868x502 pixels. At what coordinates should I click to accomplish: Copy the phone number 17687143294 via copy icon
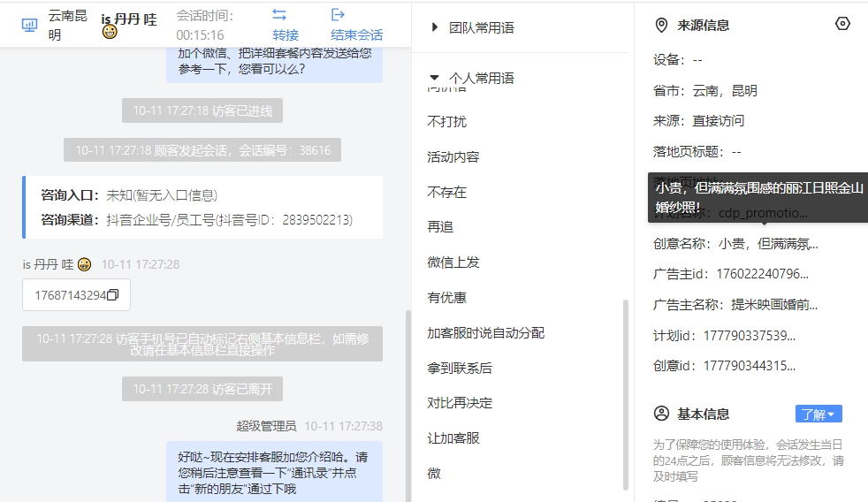(113, 295)
